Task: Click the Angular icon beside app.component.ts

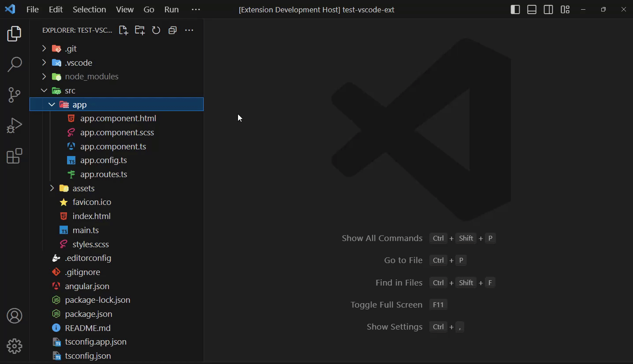Action: (71, 146)
